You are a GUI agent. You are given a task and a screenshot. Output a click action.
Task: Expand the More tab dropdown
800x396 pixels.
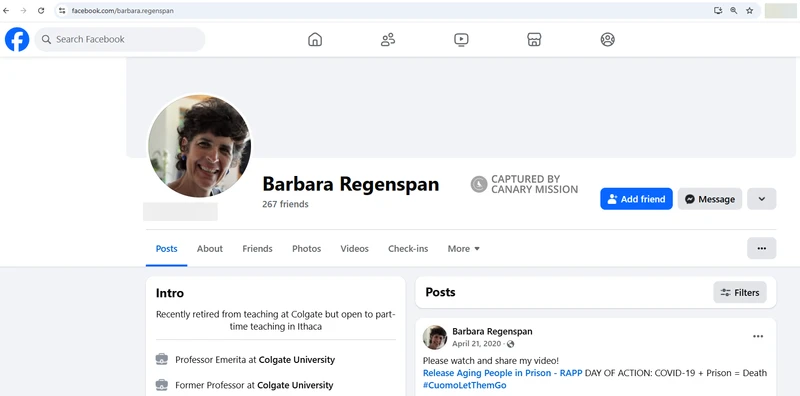pos(464,249)
